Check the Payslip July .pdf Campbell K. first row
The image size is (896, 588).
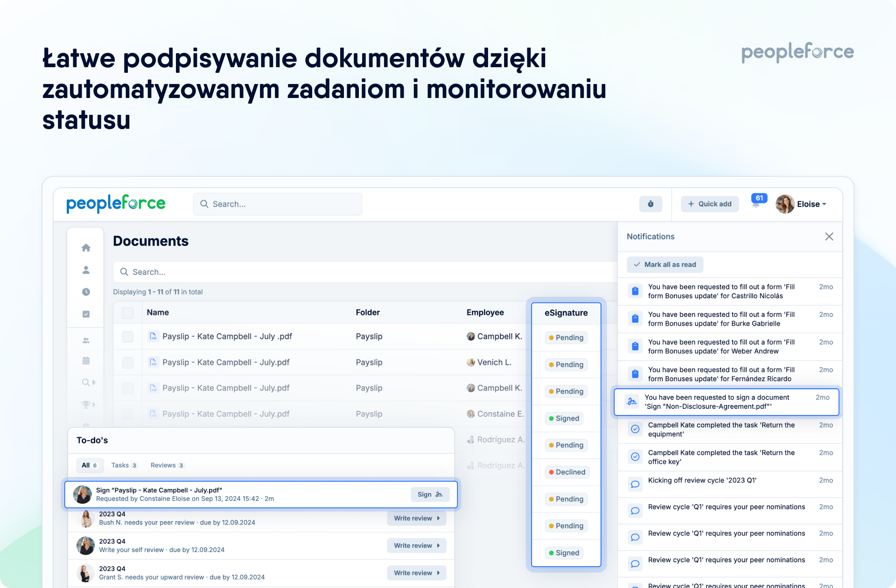point(127,336)
